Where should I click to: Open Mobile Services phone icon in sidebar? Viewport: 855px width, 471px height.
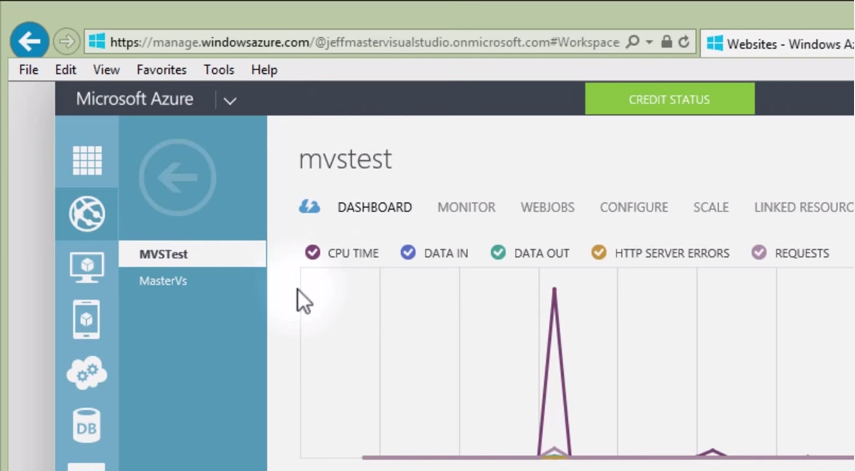point(87,319)
